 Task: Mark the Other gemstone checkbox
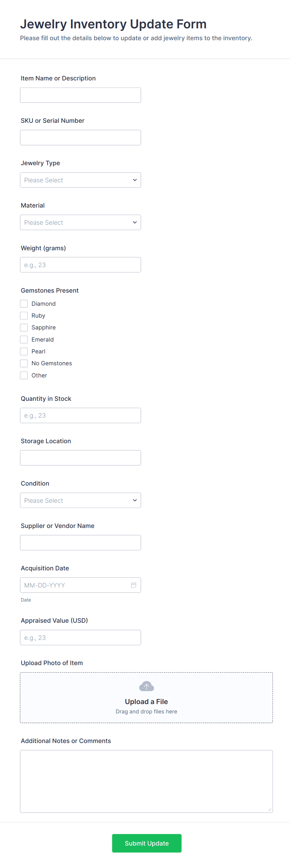click(x=24, y=375)
